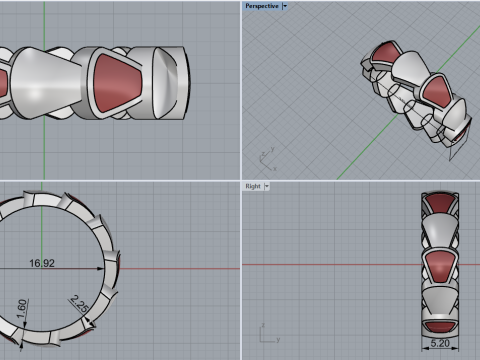Select the upper red gem in Perspective view
The width and height of the screenshot is (480, 360).
[385, 53]
